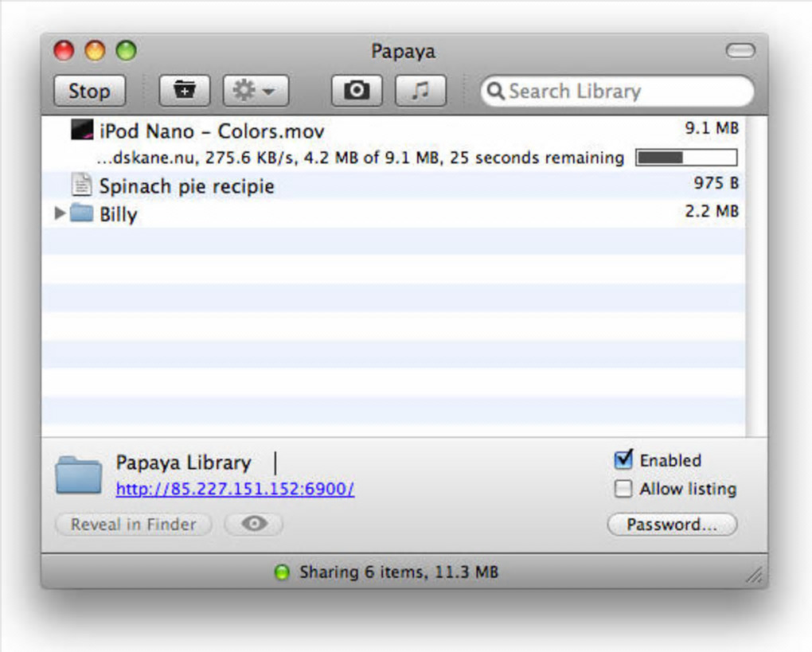
Task: Uncheck the Enabled checkbox
Action: (x=623, y=460)
